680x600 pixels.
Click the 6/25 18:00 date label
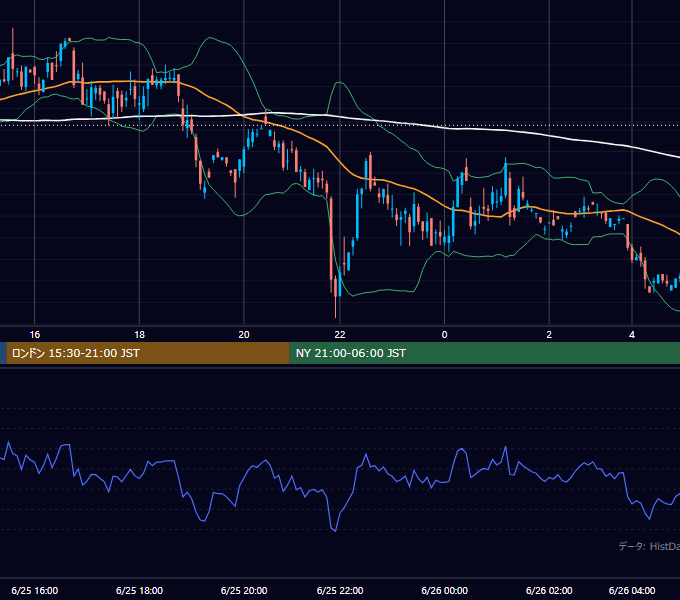(x=139, y=590)
